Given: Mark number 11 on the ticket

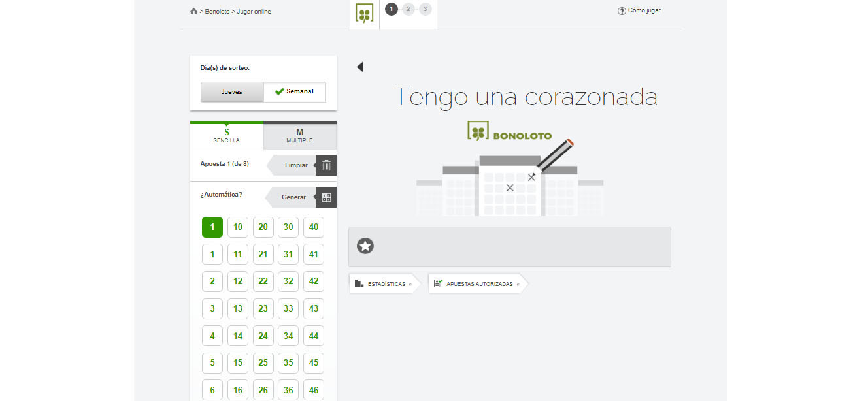Looking at the screenshot, I should pyautogui.click(x=238, y=255).
